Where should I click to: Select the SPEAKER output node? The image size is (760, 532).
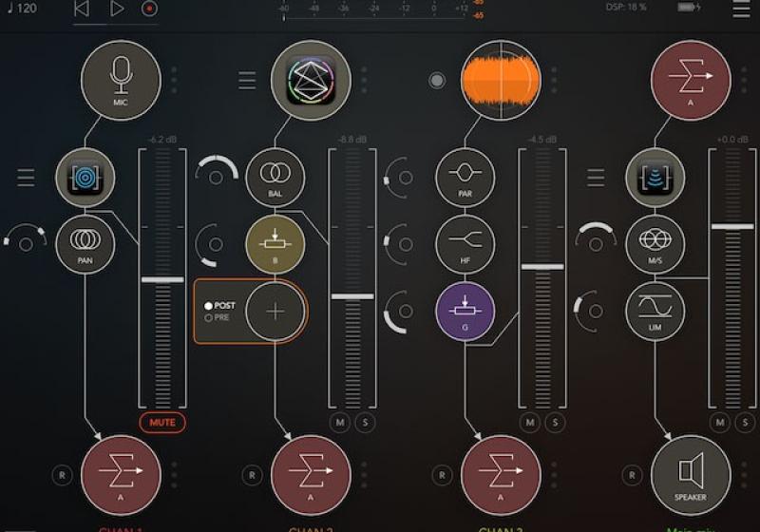click(691, 475)
